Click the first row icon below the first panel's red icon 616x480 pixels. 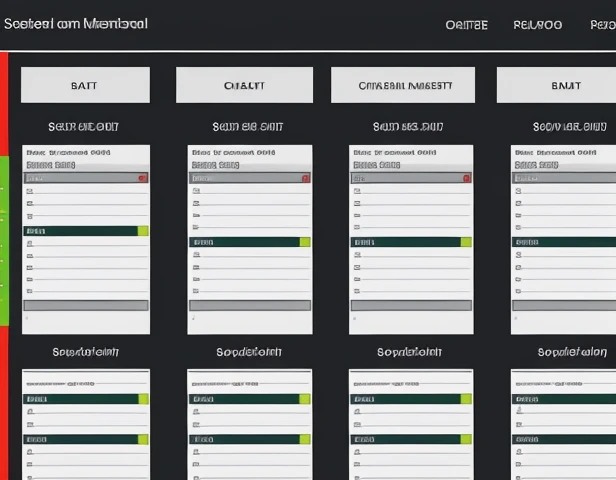tap(30, 189)
